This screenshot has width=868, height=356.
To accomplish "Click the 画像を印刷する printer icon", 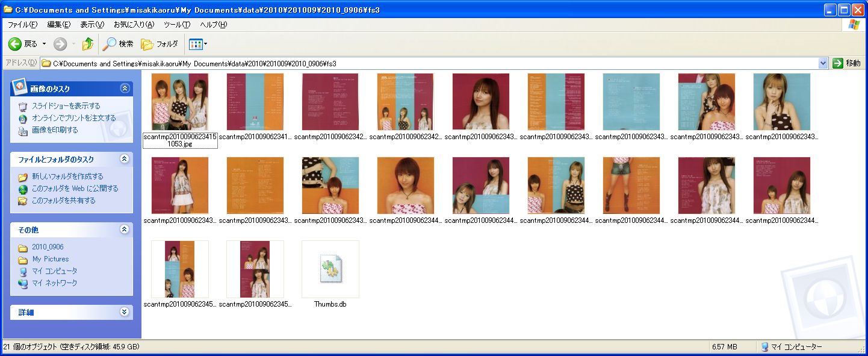I will tap(23, 131).
